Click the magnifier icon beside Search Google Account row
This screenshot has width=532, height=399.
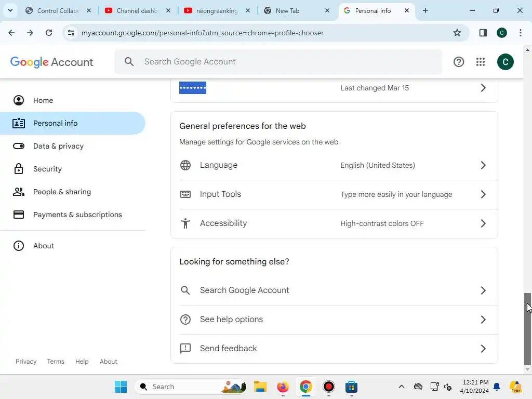[185, 290]
